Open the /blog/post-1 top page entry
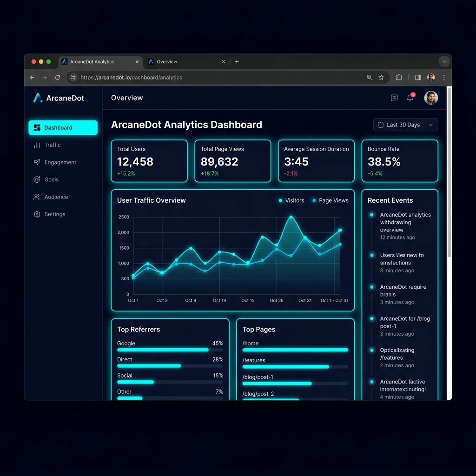 (x=295, y=380)
